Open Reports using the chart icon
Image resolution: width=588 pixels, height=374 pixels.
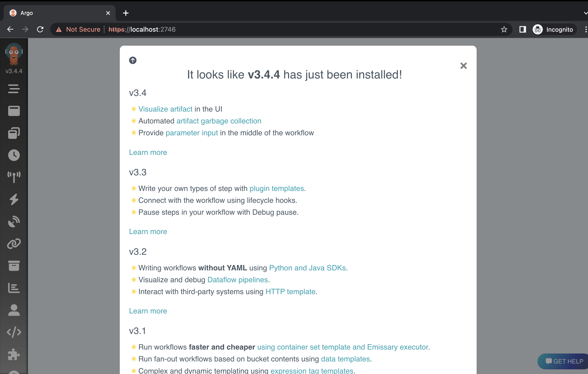[14, 288]
